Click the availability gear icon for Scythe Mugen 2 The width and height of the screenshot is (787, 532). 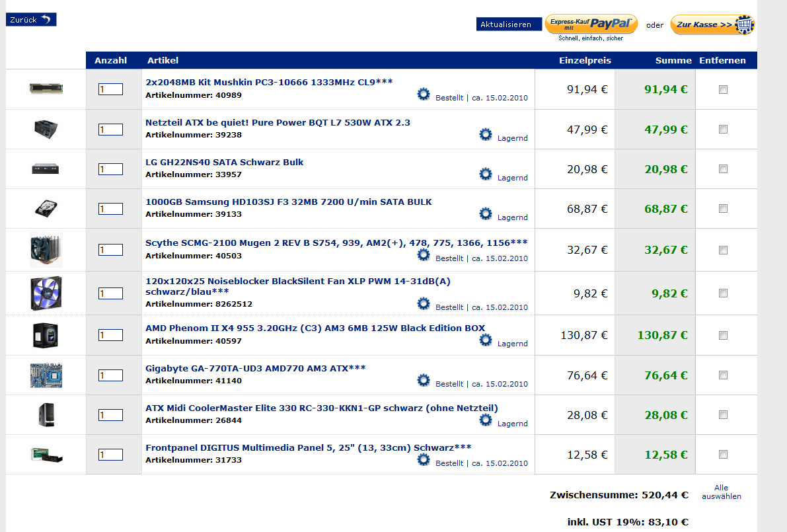tap(424, 254)
